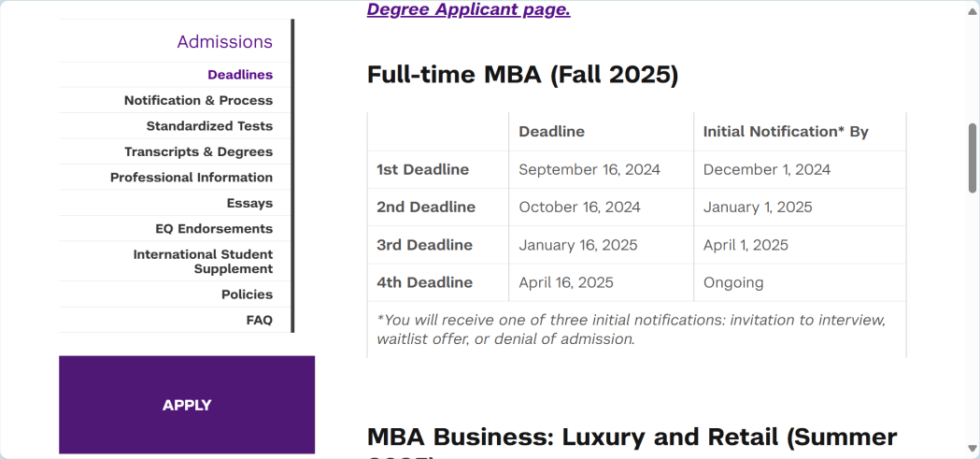
Task: Open Professional Information page
Action: point(192,178)
